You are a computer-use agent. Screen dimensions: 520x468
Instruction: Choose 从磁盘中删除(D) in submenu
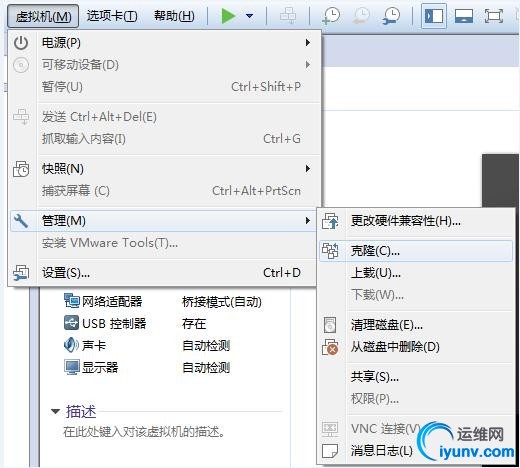pyautogui.click(x=416, y=347)
